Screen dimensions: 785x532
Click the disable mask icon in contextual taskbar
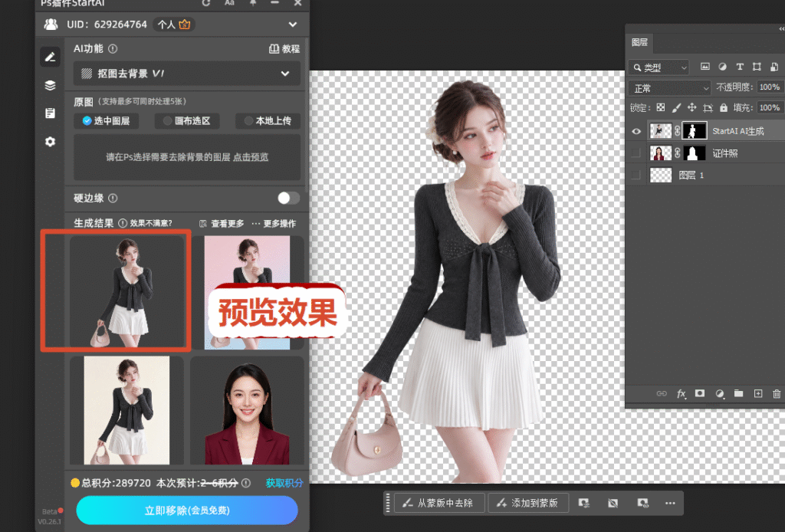click(x=613, y=503)
